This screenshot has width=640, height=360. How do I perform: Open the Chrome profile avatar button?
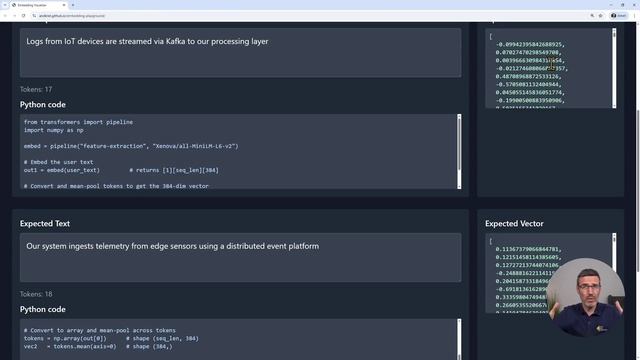pos(619,16)
